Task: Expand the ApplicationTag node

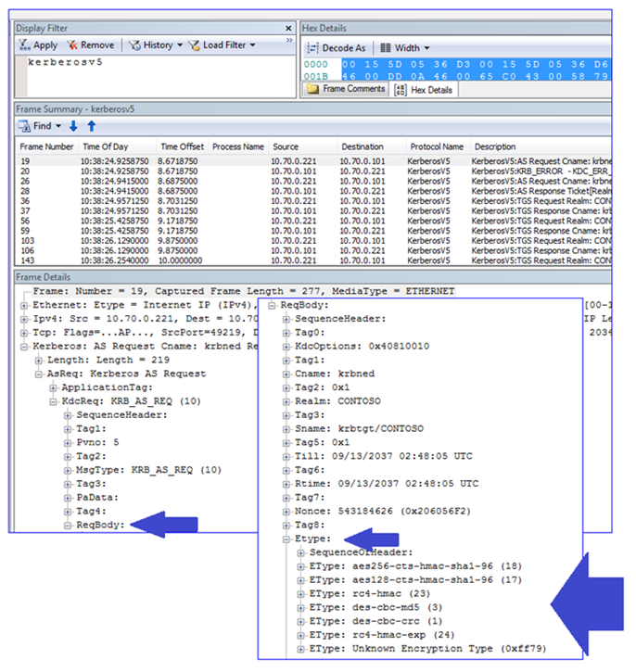Action: 53,387
